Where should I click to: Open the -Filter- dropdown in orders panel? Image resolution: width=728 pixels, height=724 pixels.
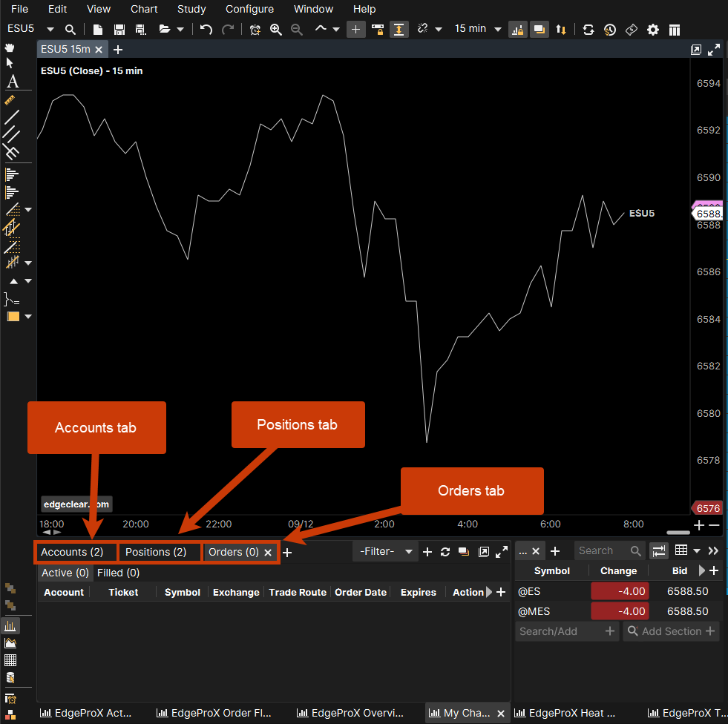385,552
